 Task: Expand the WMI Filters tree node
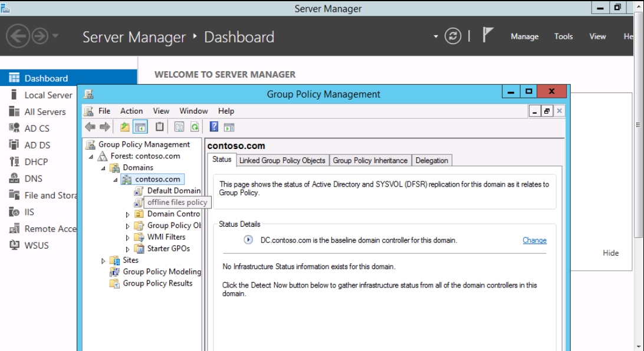[128, 238]
